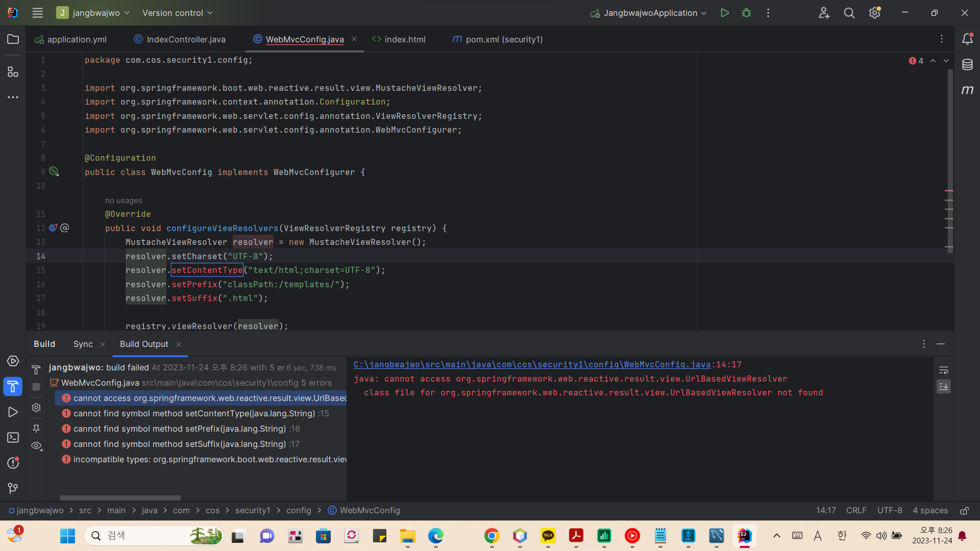This screenshot has width=980, height=551.
Task: Toggle soft-wrap in build output
Action: (944, 370)
